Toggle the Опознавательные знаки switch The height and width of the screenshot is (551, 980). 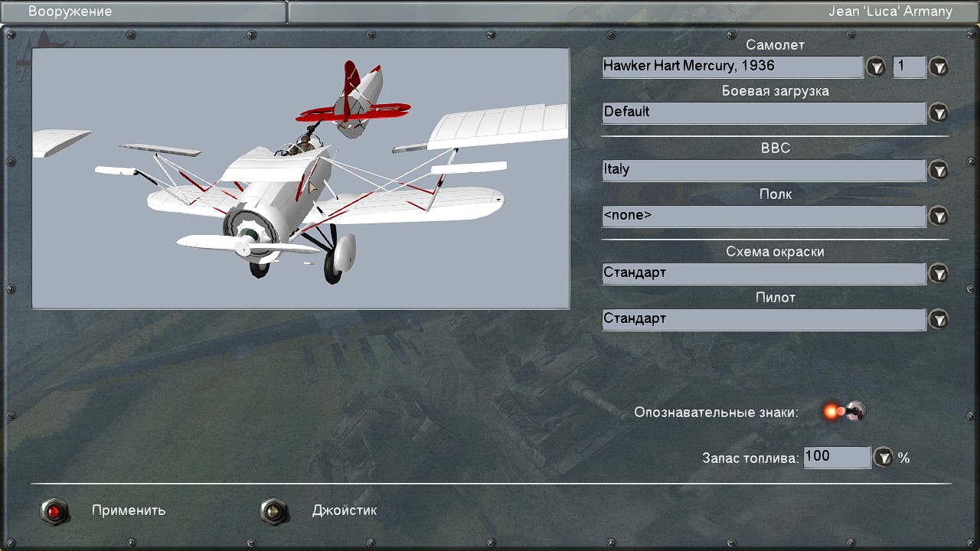844,412
